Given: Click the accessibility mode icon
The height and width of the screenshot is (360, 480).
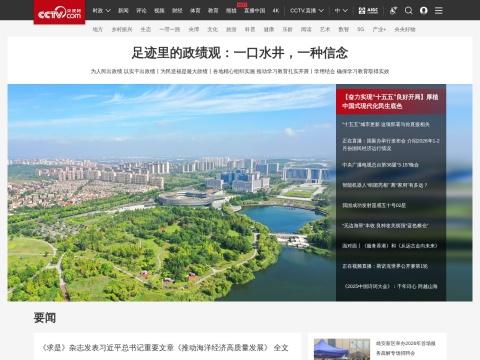Looking at the screenshot, I should (393, 11).
